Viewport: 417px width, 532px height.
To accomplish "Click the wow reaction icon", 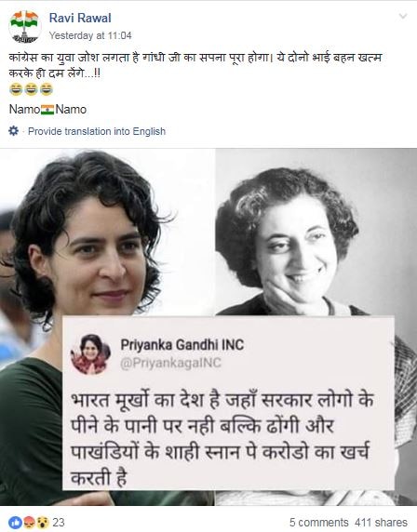I will point(43,523).
